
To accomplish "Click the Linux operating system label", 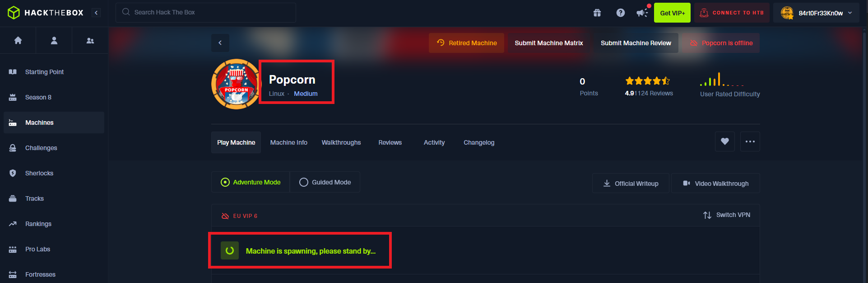I will pyautogui.click(x=277, y=94).
